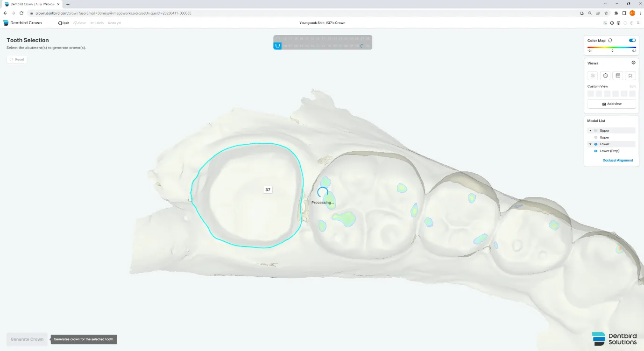Click Redo in the top toolbar
Image resolution: width=644 pixels, height=351 pixels.
coord(115,23)
